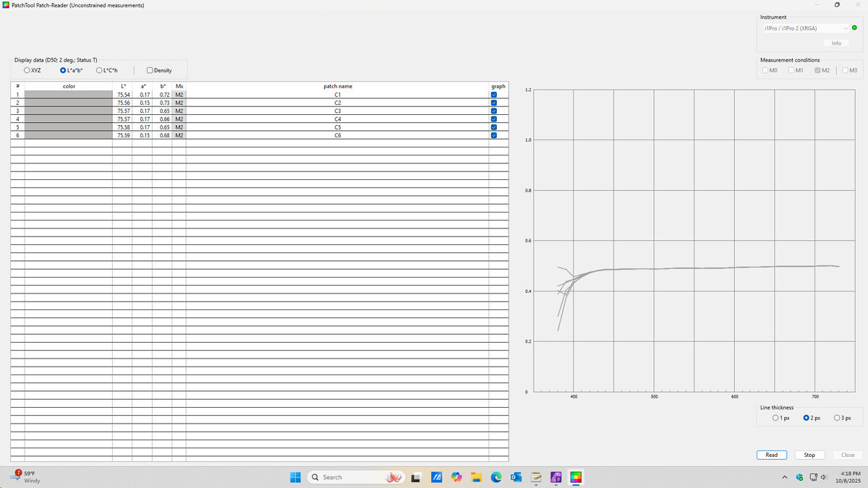868x488 pixels.
Task: Show hidden system tray icons
Action: click(785, 477)
